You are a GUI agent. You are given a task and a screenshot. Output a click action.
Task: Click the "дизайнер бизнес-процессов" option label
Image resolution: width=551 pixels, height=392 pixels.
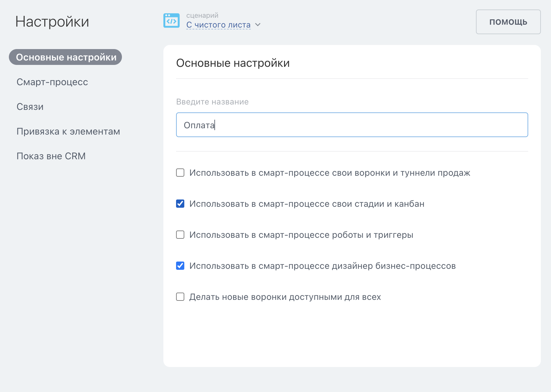[x=322, y=266]
